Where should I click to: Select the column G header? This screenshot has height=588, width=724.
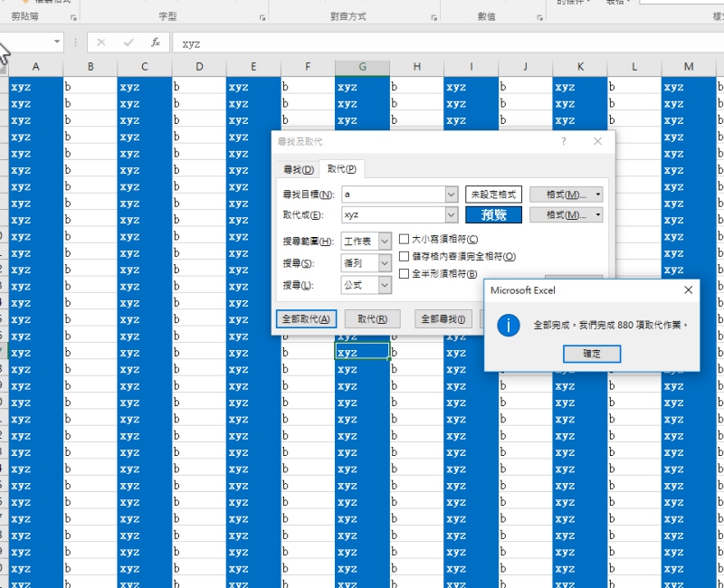[x=362, y=67]
